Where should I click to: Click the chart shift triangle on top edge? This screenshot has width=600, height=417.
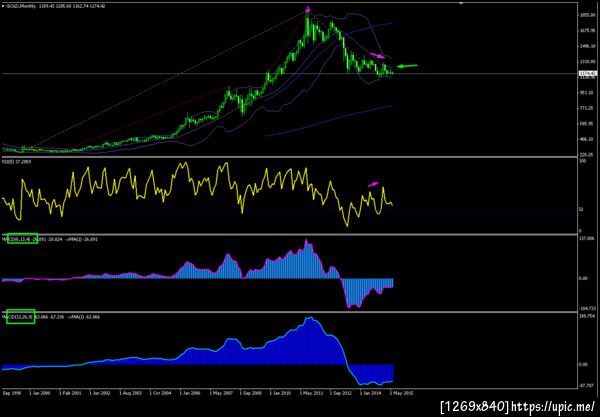pyautogui.click(x=461, y=3)
